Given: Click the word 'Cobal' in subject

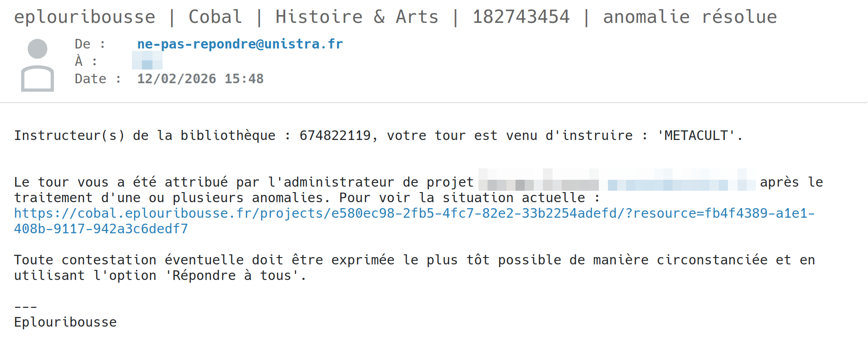Looking at the screenshot, I should tap(215, 17).
